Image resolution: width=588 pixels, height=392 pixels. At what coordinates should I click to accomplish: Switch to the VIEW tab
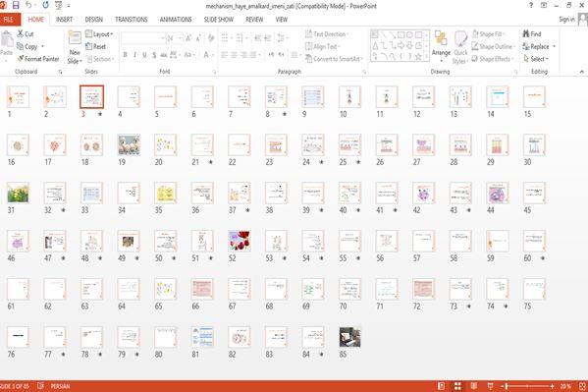coord(282,20)
